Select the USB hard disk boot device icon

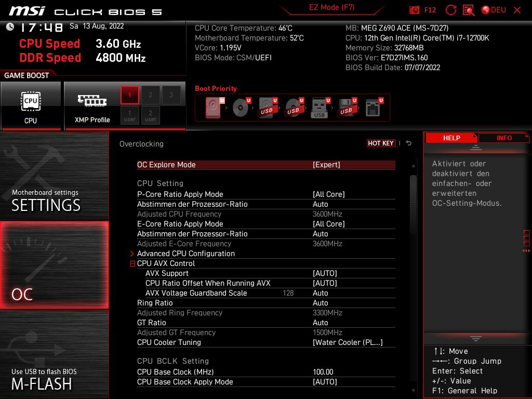(268, 108)
